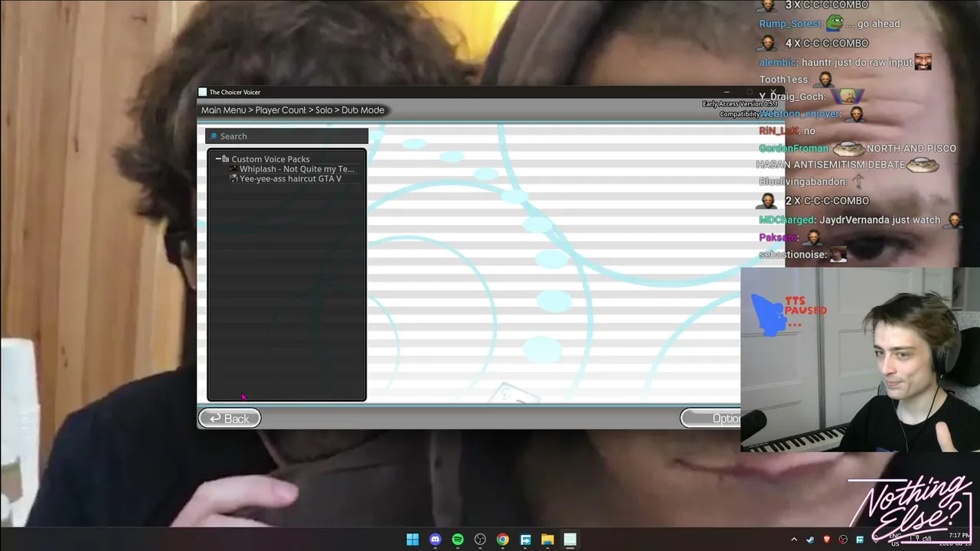980x551 pixels.
Task: Focus the Search voice packs field
Action: (286, 136)
